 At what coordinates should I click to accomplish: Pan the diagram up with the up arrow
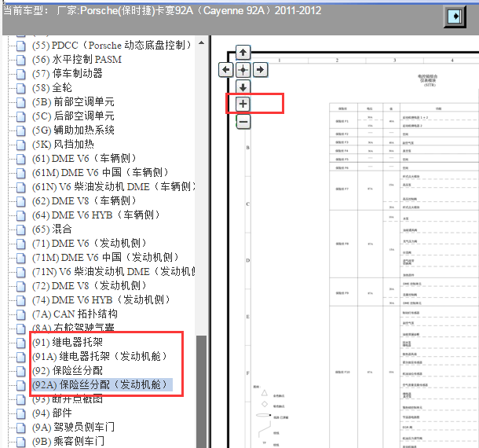pos(243,53)
